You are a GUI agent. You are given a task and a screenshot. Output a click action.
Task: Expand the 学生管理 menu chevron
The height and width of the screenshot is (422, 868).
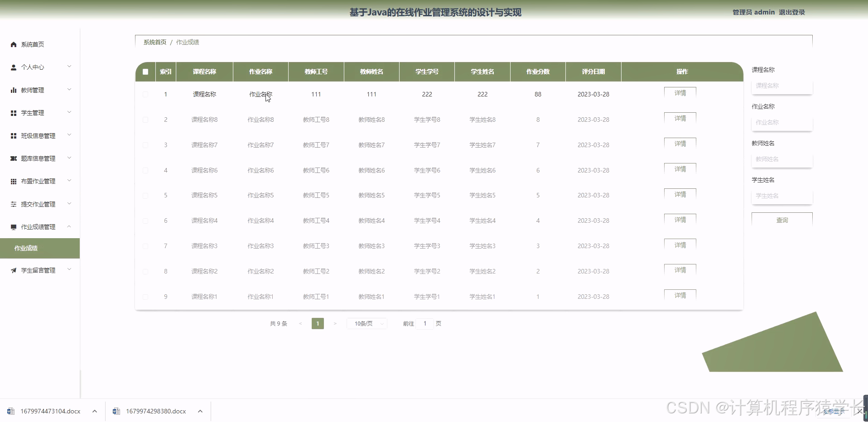click(69, 112)
